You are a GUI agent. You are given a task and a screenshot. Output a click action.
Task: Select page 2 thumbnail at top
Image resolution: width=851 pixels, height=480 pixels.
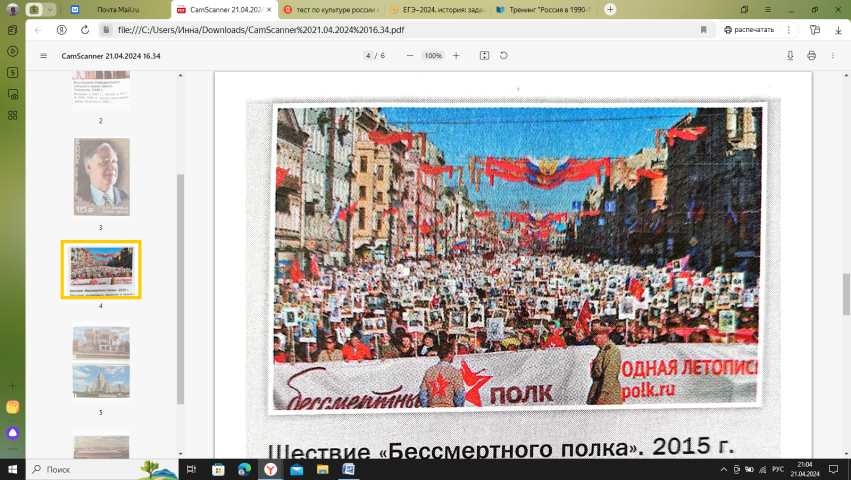coord(101,91)
